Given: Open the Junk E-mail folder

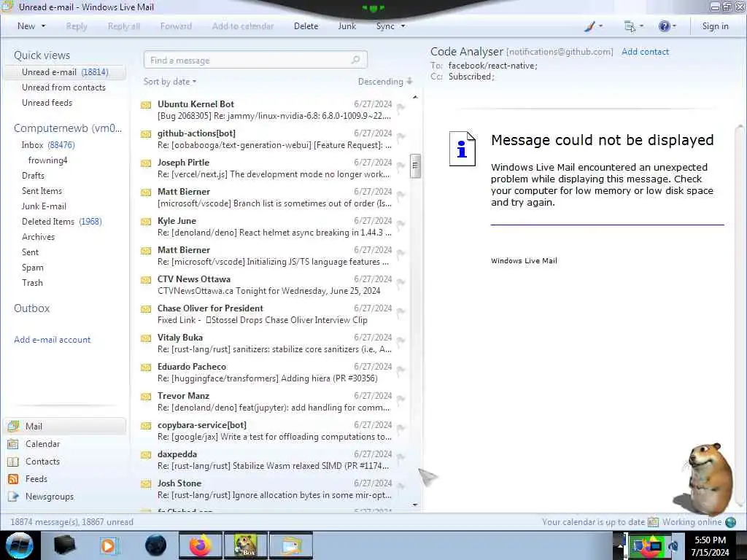Looking at the screenshot, I should coord(44,206).
